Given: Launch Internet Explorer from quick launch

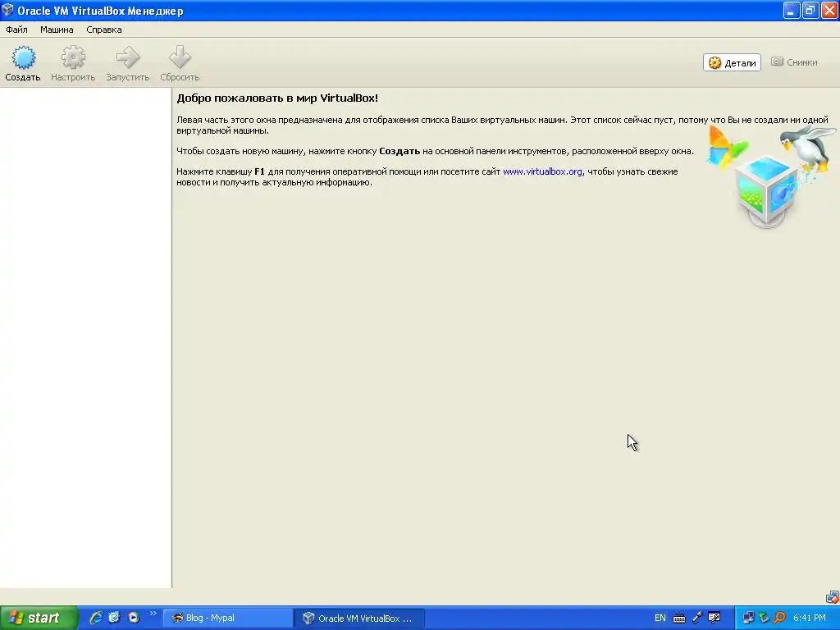Looking at the screenshot, I should 96,618.
